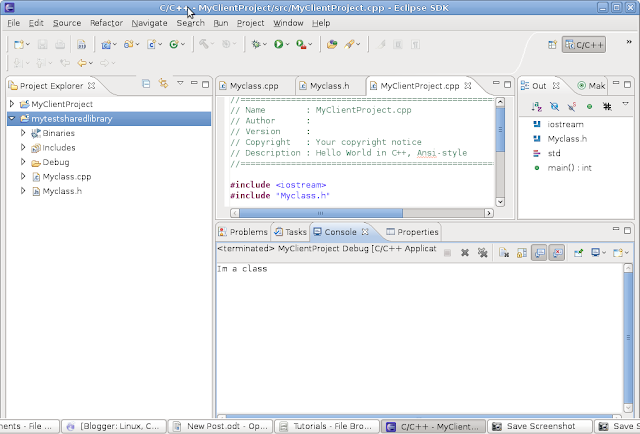Image resolution: width=640 pixels, height=434 pixels.
Task: Open the Refactor menu
Action: coord(106,23)
